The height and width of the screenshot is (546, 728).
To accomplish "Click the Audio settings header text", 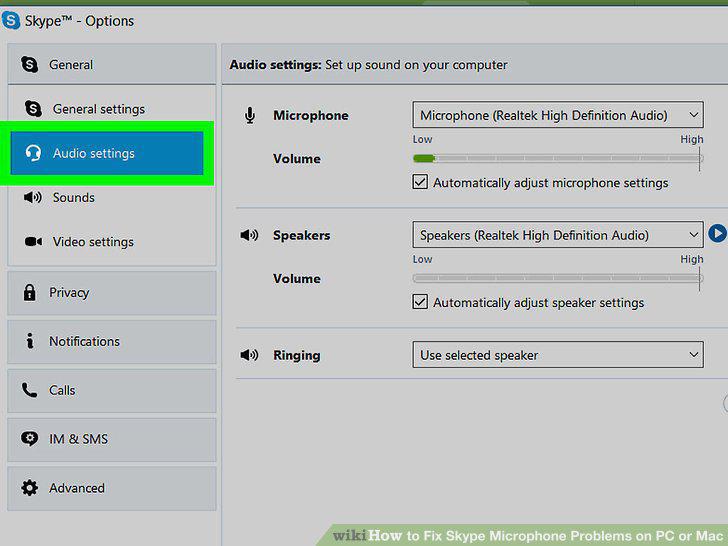I will tap(368, 65).
